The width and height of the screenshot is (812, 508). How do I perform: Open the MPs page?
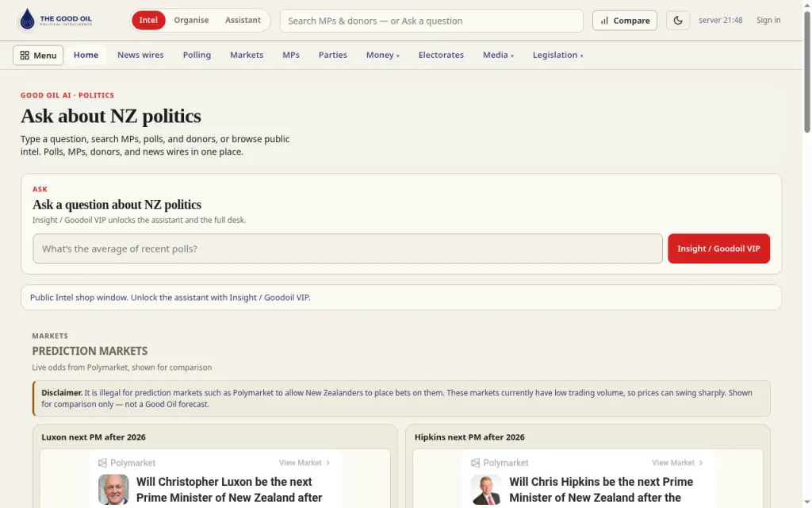click(291, 55)
